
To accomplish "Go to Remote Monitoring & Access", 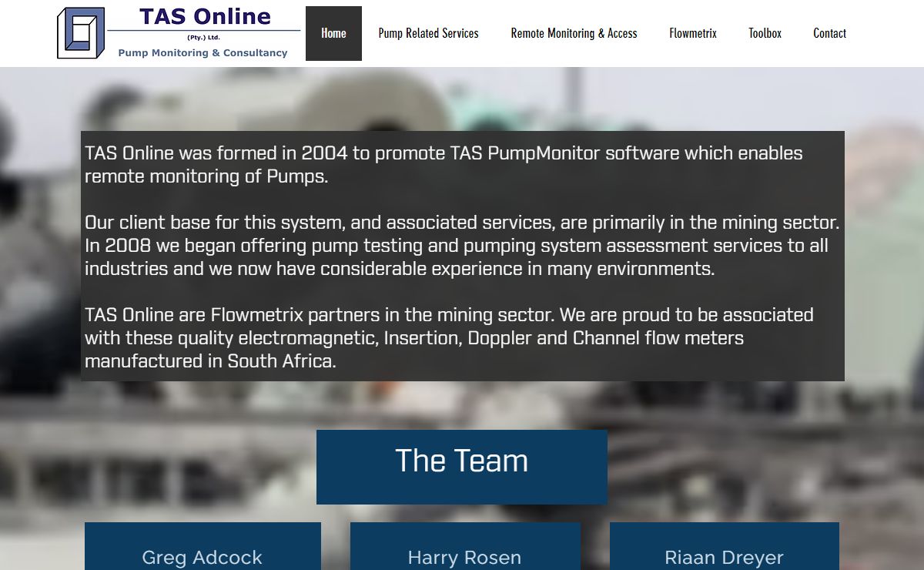I will tap(574, 33).
